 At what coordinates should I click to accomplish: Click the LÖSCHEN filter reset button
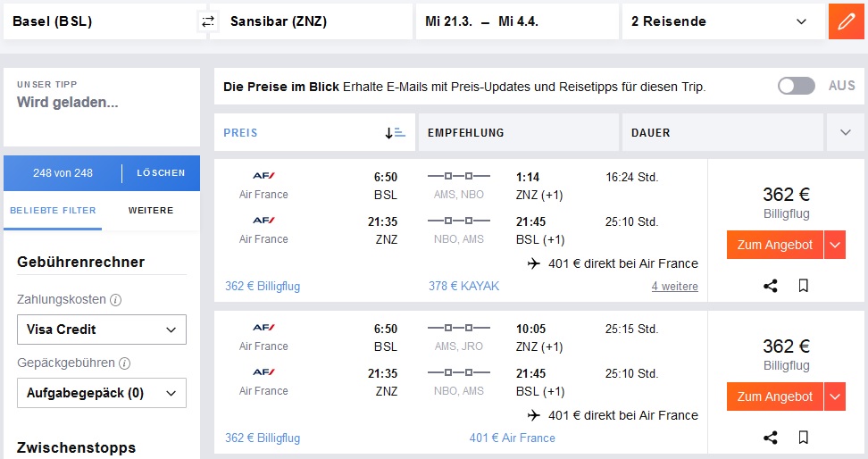coord(161,172)
